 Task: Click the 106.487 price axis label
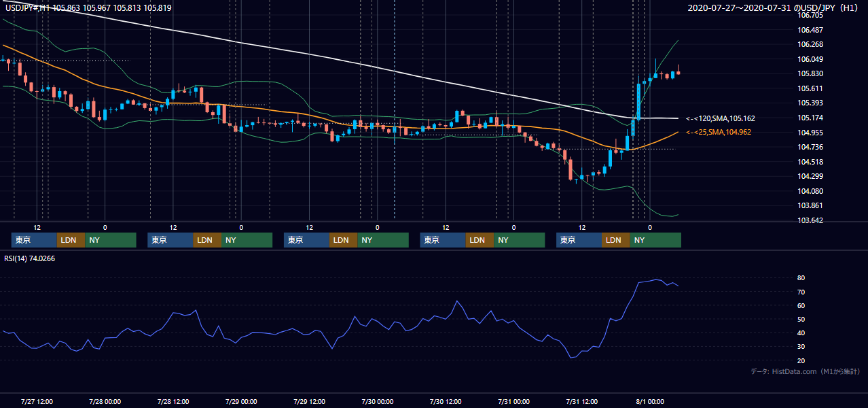[x=810, y=30]
